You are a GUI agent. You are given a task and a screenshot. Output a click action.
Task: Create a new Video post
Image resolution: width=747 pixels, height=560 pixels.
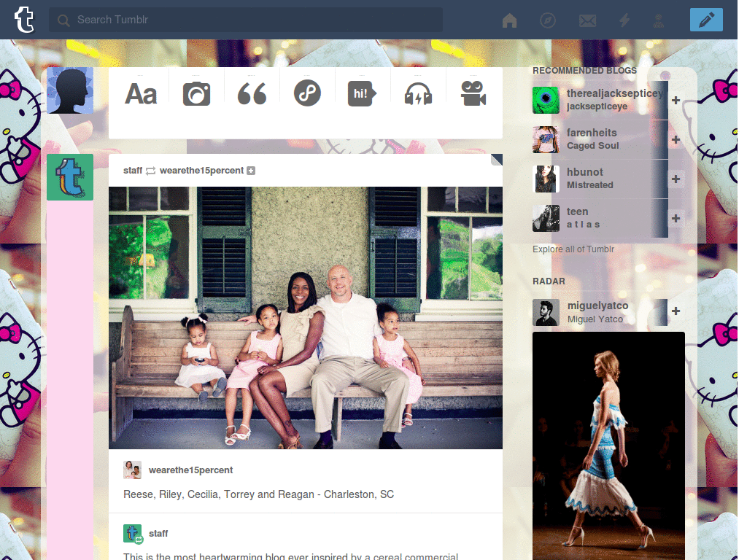coord(473,93)
